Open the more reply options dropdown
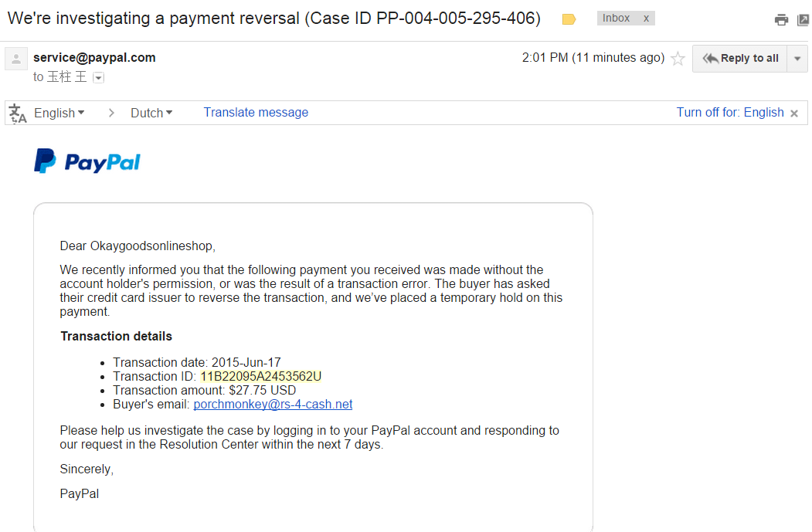The width and height of the screenshot is (812, 532). pos(797,59)
